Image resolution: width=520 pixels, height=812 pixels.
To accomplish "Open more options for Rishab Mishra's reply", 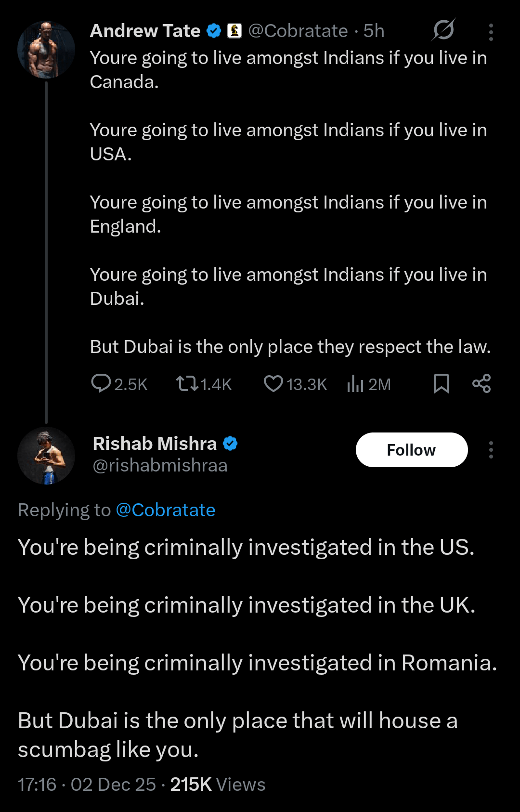I will coord(491,450).
